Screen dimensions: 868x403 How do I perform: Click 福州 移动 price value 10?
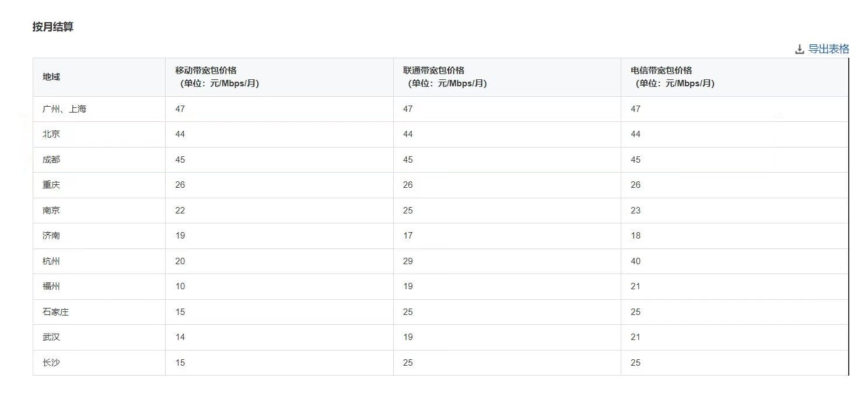click(180, 286)
